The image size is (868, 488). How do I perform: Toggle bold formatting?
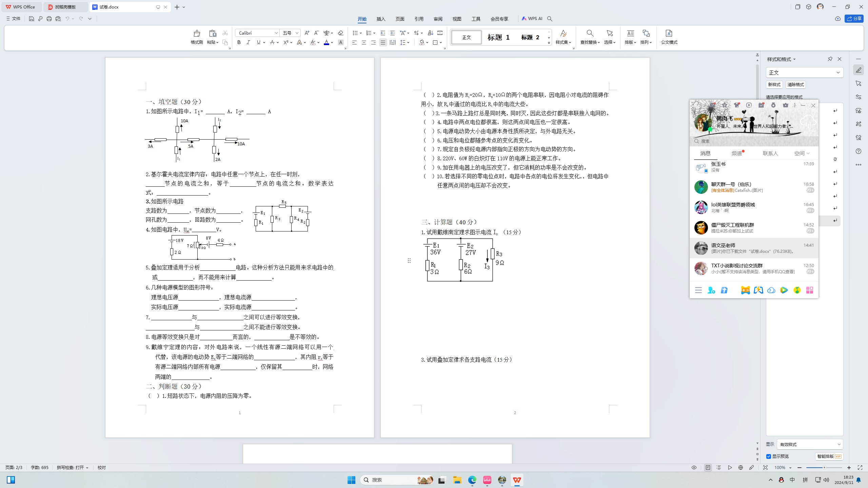point(239,42)
